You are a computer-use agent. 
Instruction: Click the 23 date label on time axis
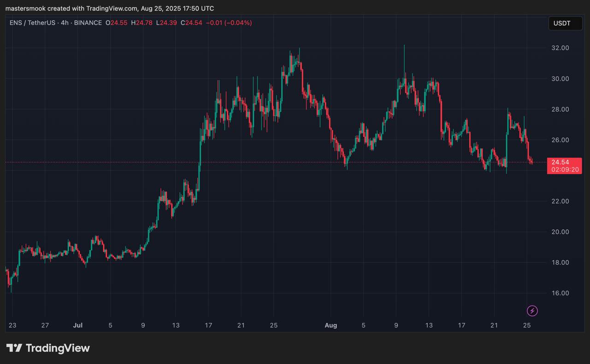pos(12,325)
